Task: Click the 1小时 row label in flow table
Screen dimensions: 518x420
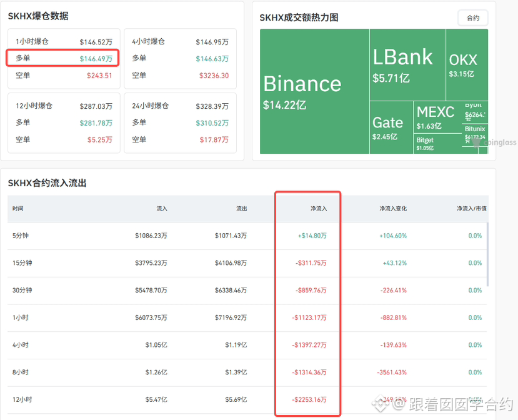Action: pos(21,317)
